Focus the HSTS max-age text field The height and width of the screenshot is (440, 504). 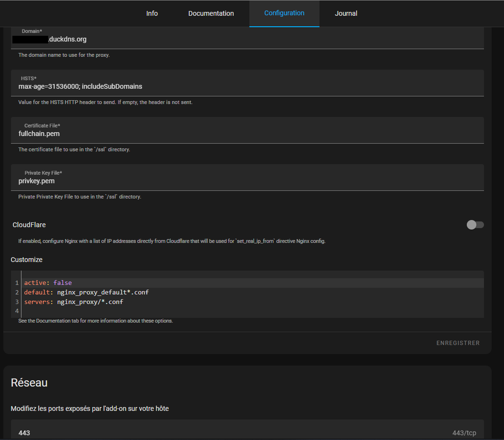pyautogui.click(x=247, y=86)
